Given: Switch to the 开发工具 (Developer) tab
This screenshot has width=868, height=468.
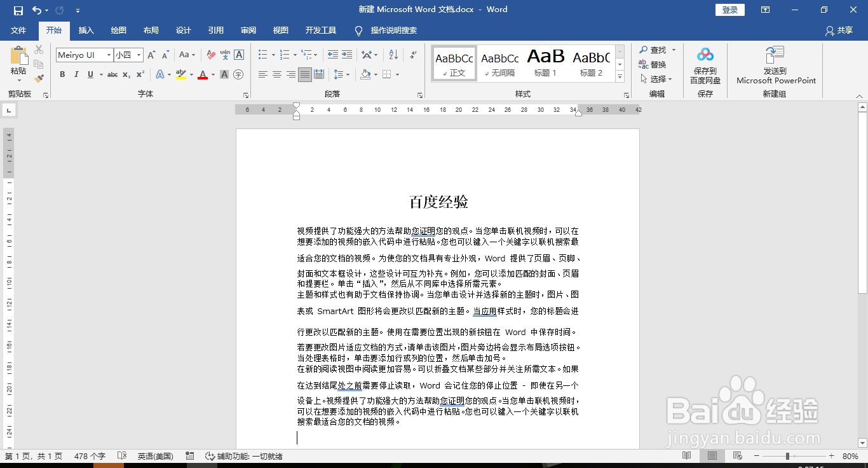Looking at the screenshot, I should point(320,31).
